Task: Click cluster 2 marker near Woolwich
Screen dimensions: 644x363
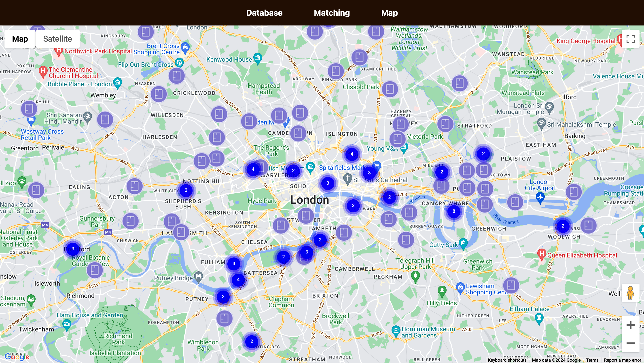Action: 563,226
